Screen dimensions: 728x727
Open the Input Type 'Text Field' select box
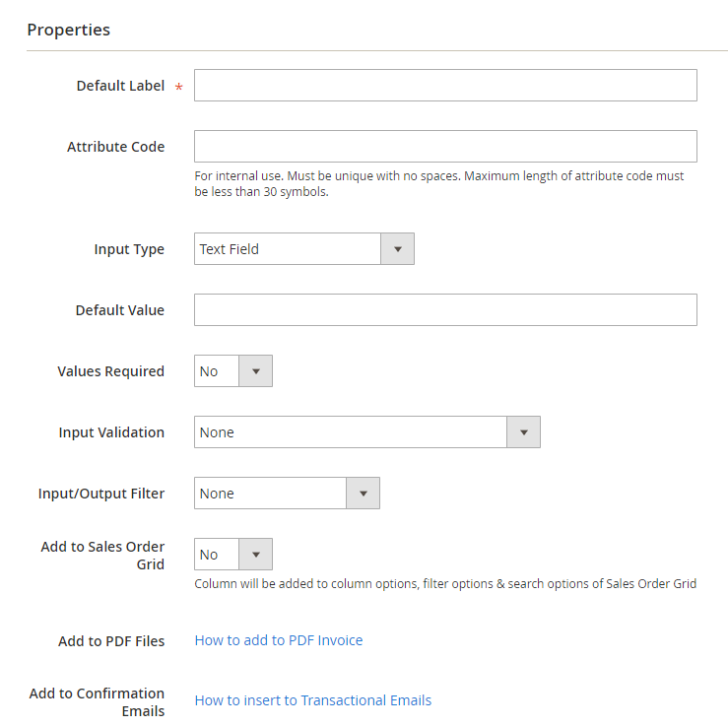[288, 249]
